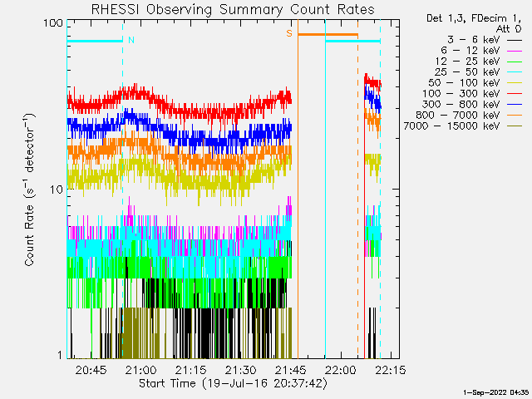Click the y-axis tick label '1'

60,355
